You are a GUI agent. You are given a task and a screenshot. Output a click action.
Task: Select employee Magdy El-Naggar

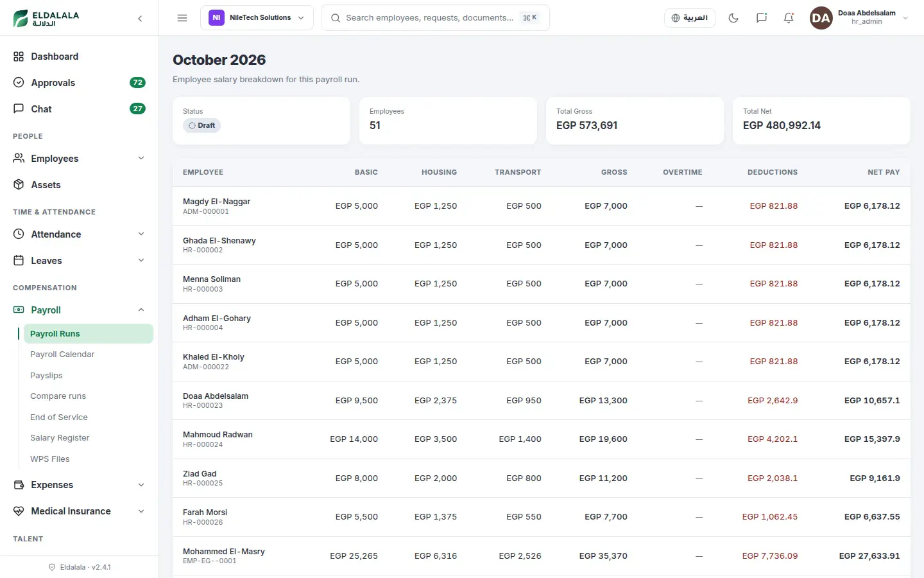(216, 202)
